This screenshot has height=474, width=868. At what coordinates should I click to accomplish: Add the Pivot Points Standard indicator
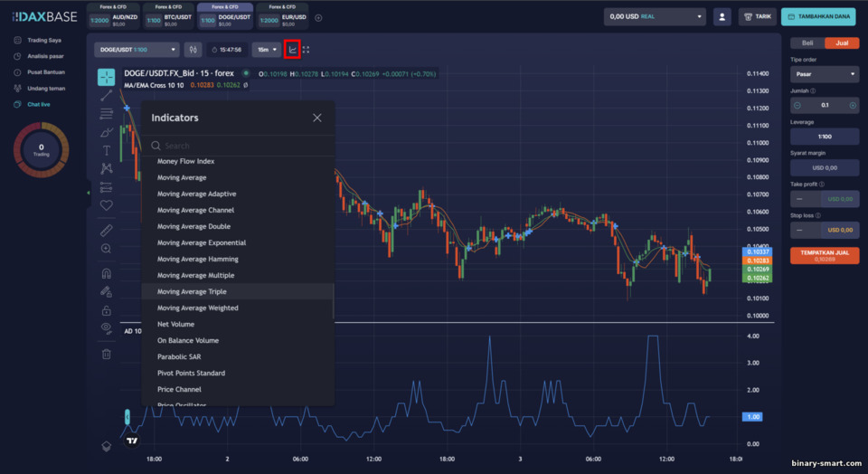238,374
